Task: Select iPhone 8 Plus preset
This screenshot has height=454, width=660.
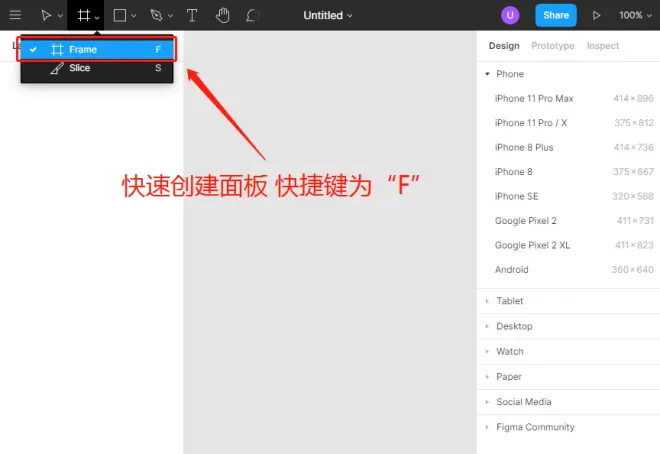Action: point(568,147)
